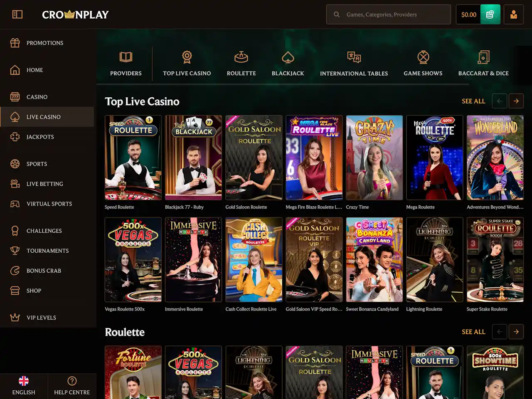
Task: Open the deposit wallet coins icon
Action: coord(490,15)
